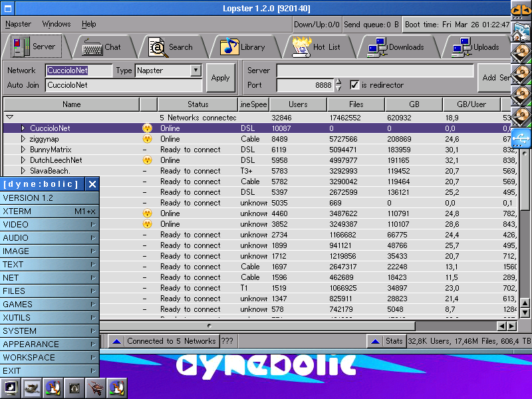This screenshot has width=532, height=399.
Task: Toggle the "is redirector" checkbox
Action: (354, 85)
